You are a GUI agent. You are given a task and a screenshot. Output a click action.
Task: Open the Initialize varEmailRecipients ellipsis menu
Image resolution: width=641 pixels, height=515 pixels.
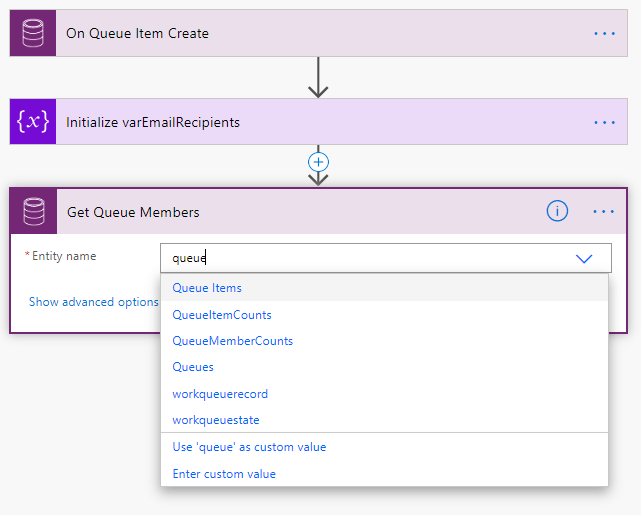click(x=604, y=122)
